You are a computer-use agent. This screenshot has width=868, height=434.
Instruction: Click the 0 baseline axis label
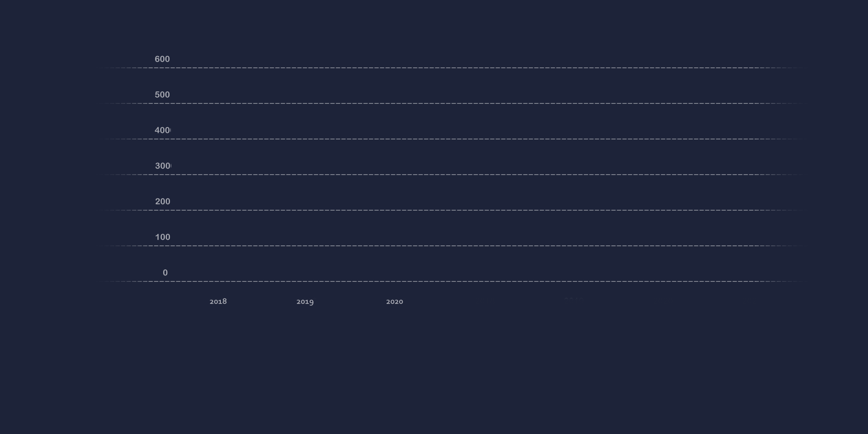(165, 273)
